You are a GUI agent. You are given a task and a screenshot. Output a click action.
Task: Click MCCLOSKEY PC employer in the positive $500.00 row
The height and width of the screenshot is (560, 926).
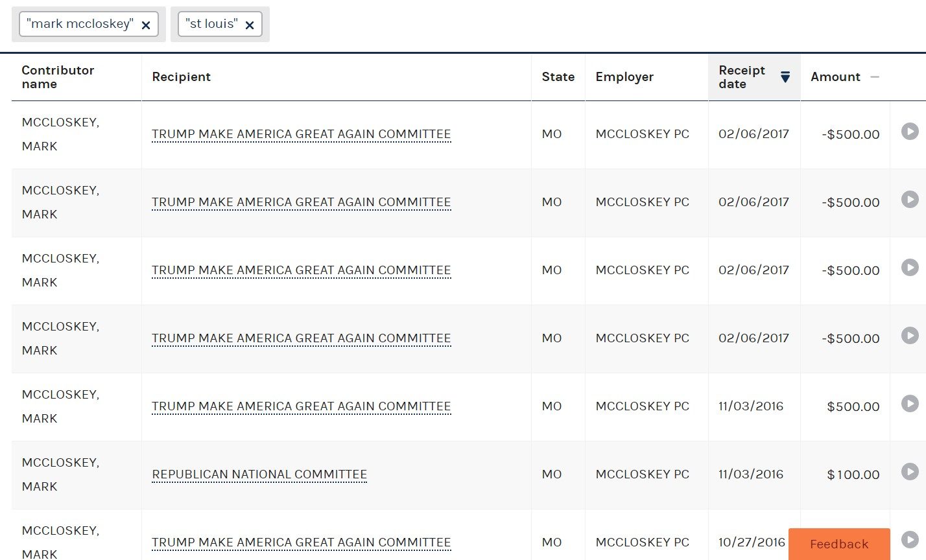pos(642,406)
